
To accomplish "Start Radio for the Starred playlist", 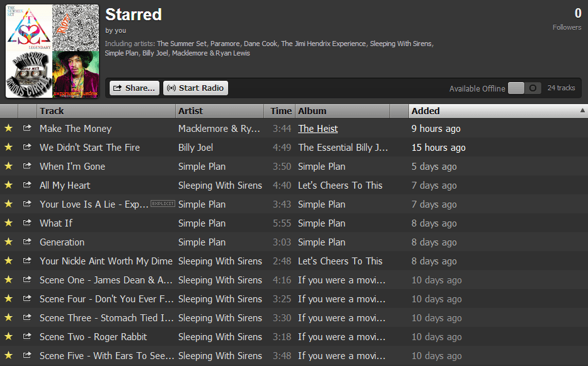I will 195,88.
